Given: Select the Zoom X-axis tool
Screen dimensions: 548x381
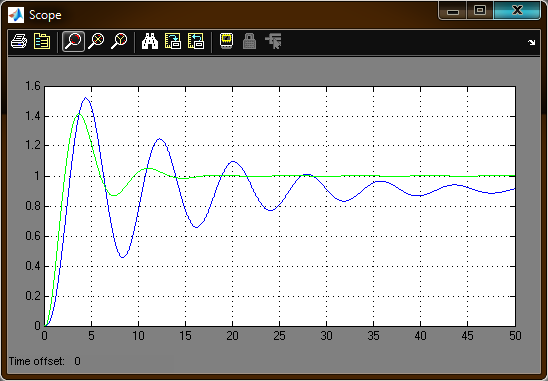Looking at the screenshot, I should [96, 41].
